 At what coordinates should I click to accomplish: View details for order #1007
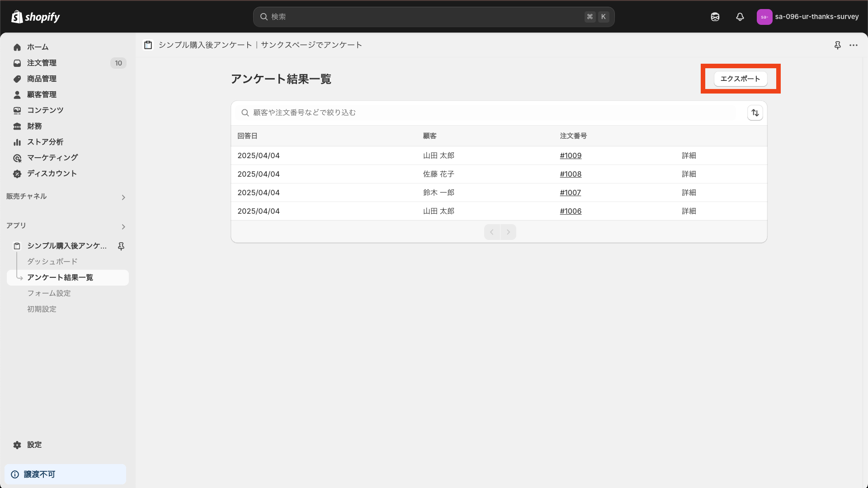[689, 192]
